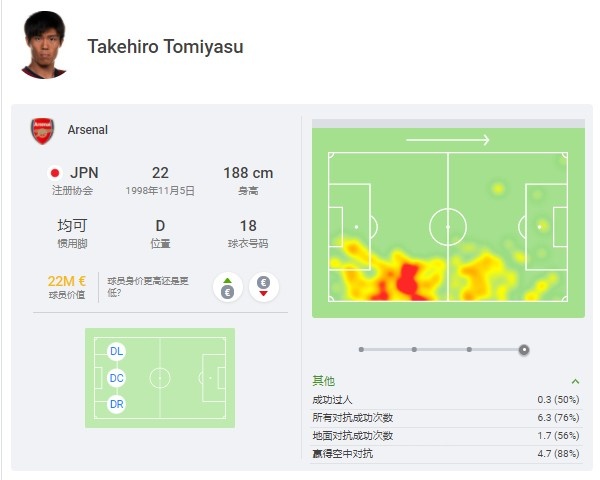Click the Japan flag icon

(55, 173)
